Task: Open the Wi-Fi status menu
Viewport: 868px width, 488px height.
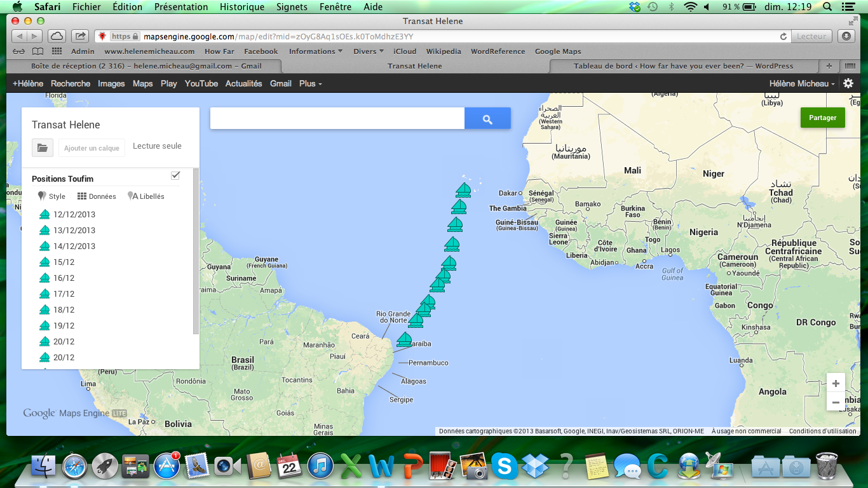Action: pos(690,7)
